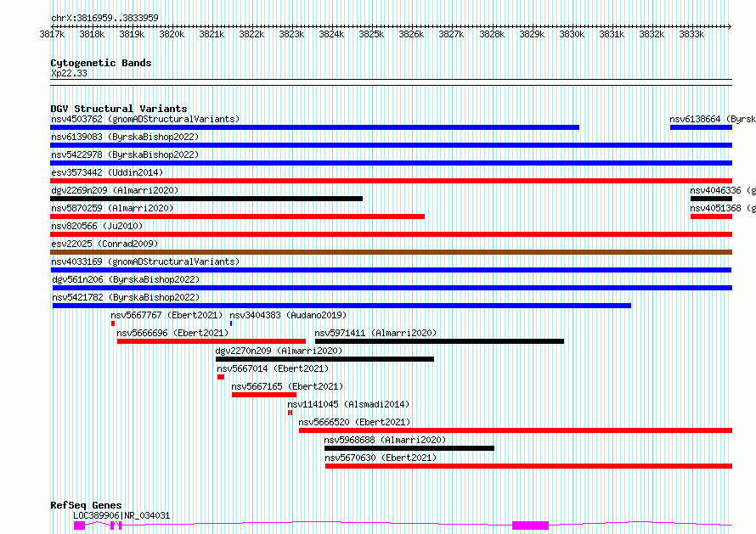
Task: Select nsv5670630 Ebert2021 label
Action: [381, 458]
